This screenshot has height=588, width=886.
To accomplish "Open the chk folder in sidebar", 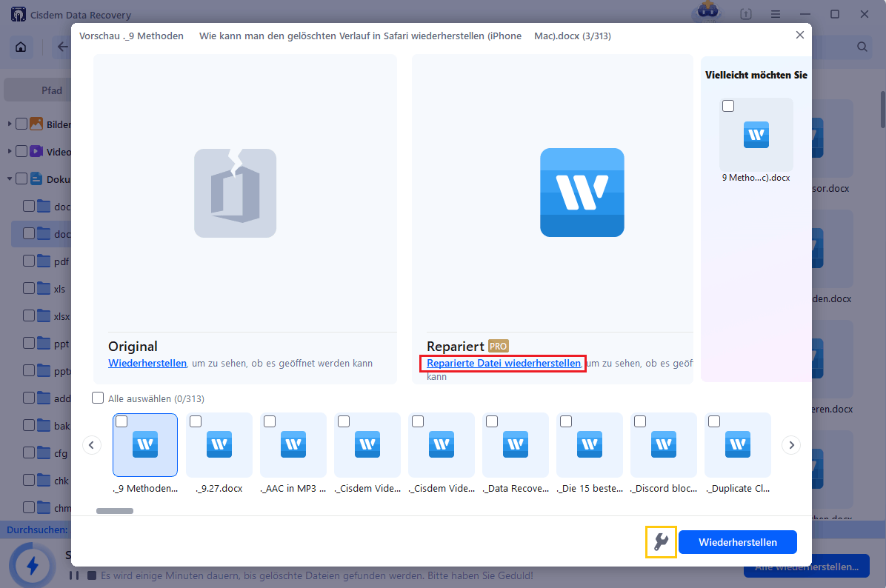I will pyautogui.click(x=61, y=481).
